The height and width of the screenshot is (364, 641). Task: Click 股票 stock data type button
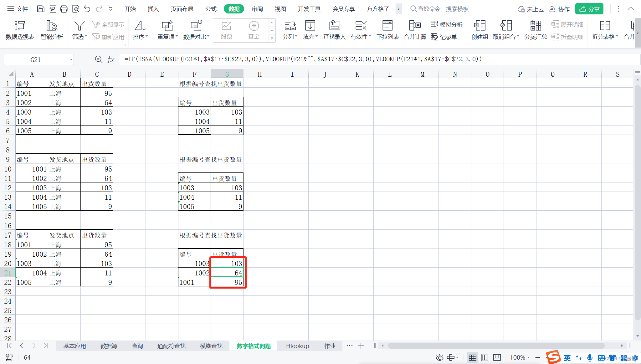226,30
